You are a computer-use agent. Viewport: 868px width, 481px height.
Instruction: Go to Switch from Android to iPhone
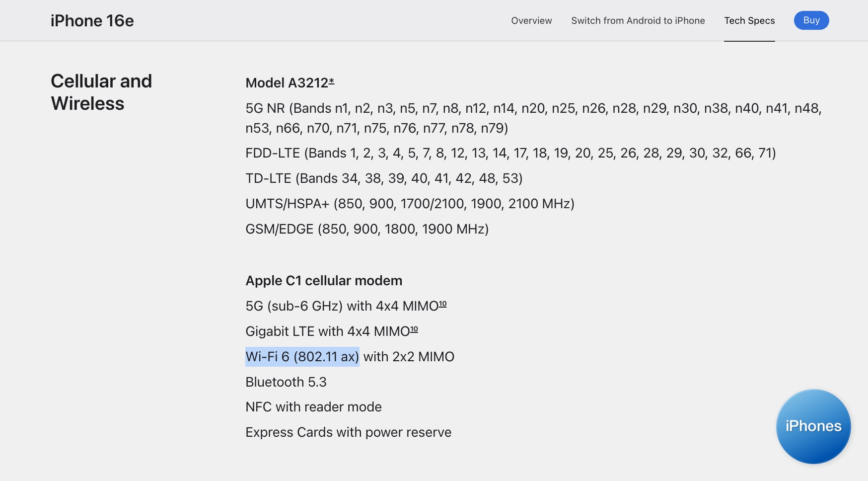point(638,21)
